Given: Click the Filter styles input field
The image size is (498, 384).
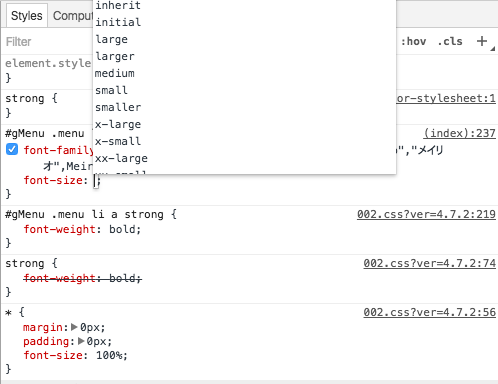Looking at the screenshot, I should (47, 42).
